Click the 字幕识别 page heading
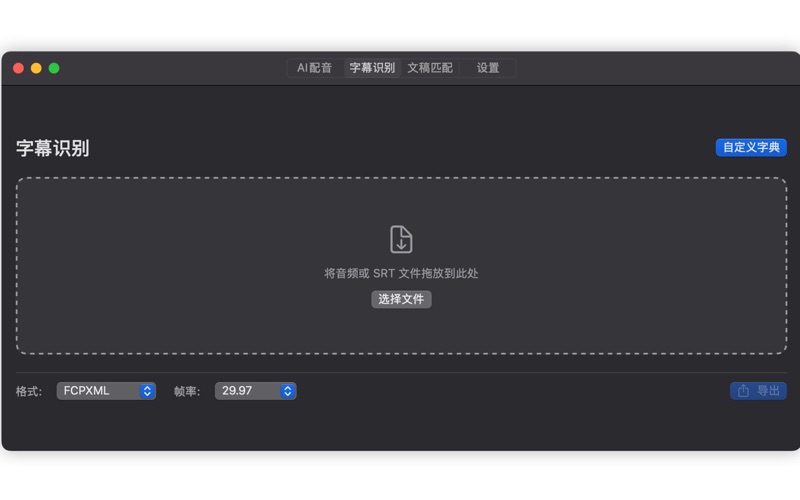Viewport: 800px width, 500px height. tap(53, 148)
